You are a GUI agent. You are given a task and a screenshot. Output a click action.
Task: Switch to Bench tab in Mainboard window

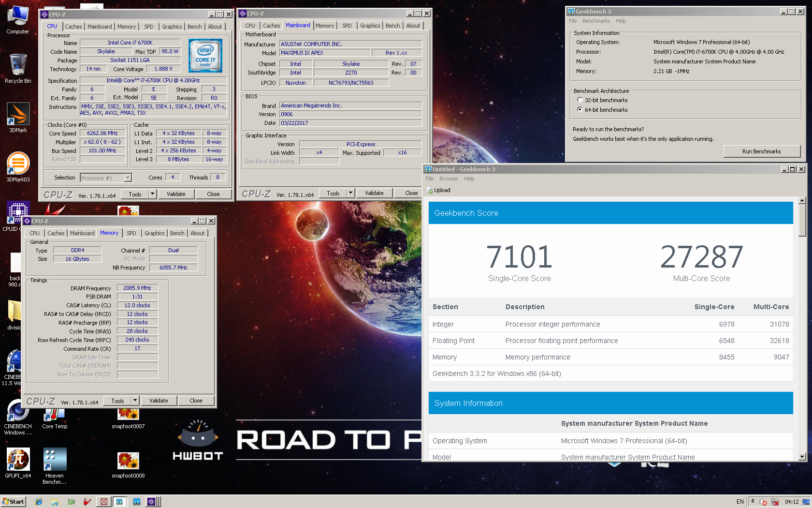click(393, 26)
